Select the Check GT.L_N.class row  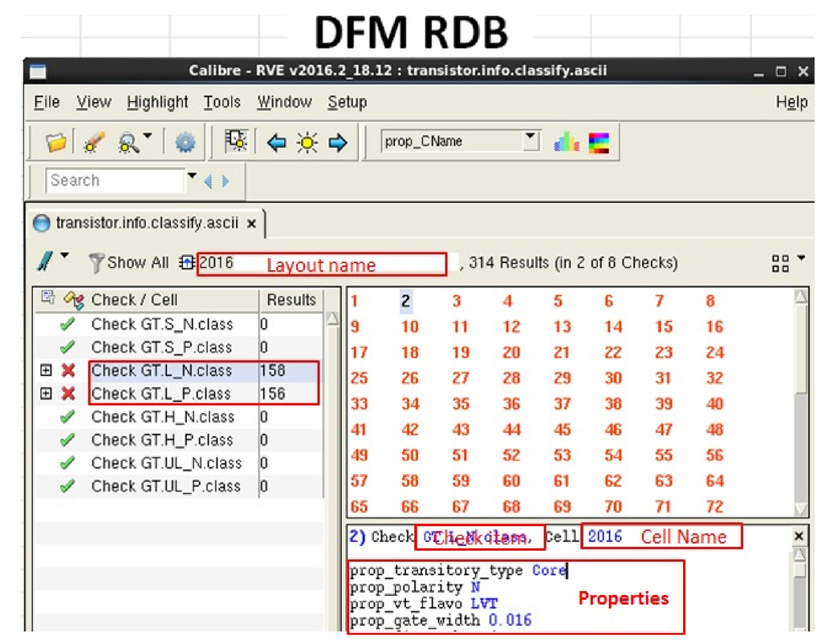179,371
